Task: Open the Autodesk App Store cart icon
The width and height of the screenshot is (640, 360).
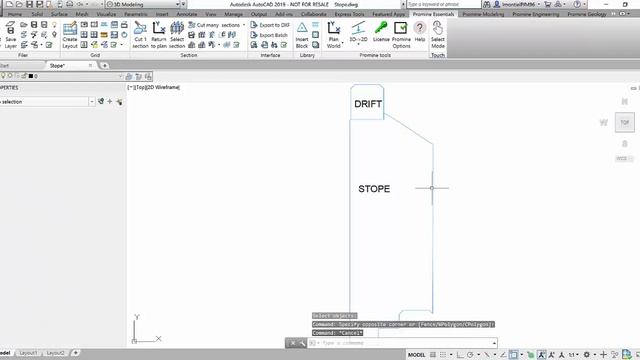Action: point(547,4)
